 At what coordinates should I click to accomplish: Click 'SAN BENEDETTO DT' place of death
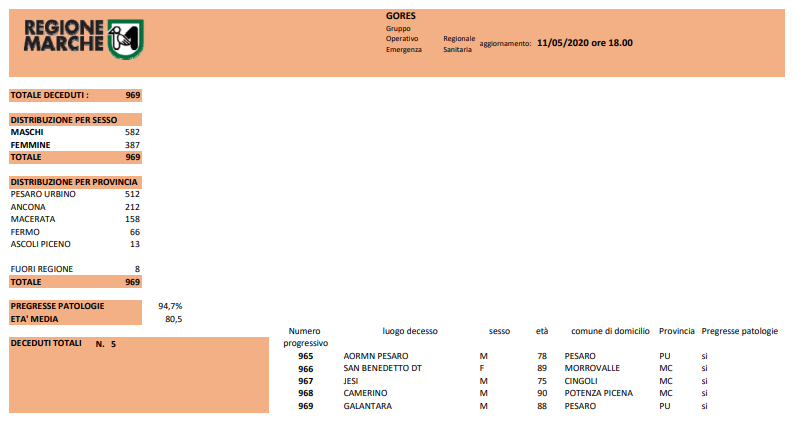[x=382, y=369]
